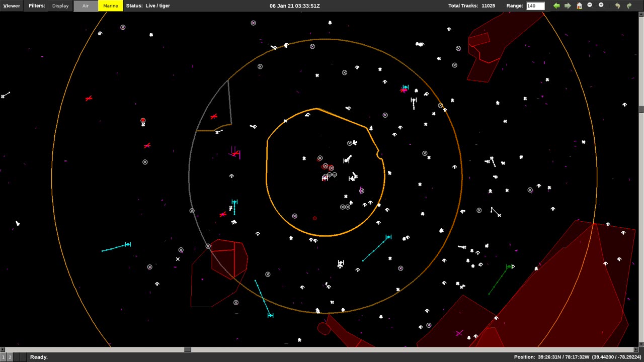644x362 pixels.
Task: Select the red filled circle track
Action: 143,121
